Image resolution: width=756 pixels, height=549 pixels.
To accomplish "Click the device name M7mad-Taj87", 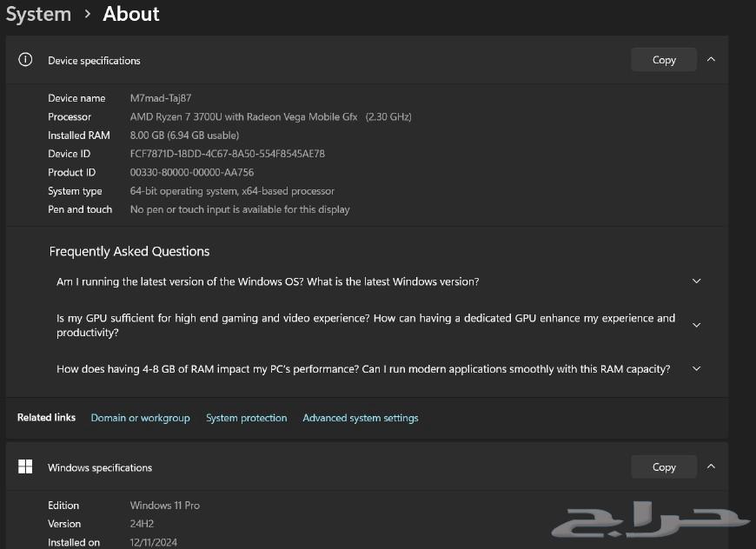I will pyautogui.click(x=161, y=98).
